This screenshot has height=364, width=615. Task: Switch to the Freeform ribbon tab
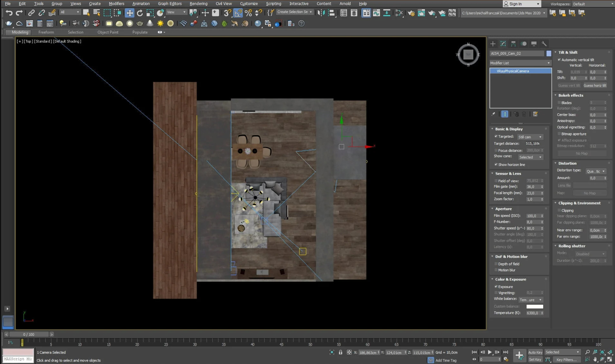click(x=46, y=32)
